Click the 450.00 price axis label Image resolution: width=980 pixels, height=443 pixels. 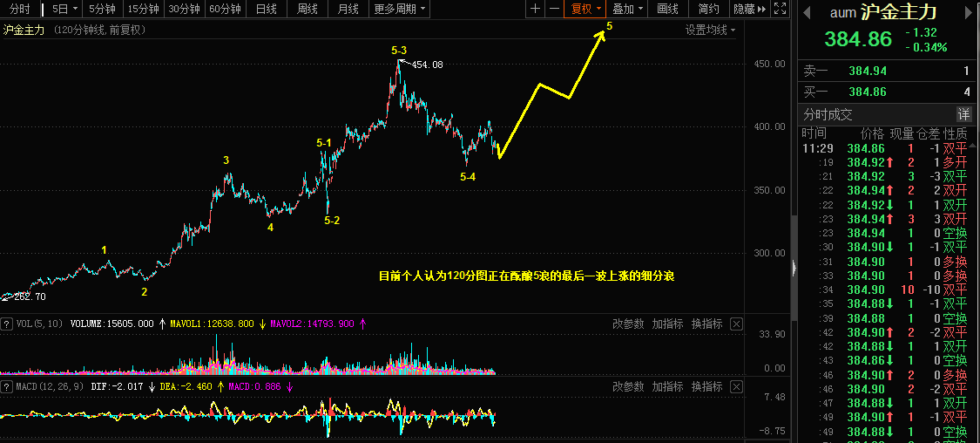click(x=770, y=64)
